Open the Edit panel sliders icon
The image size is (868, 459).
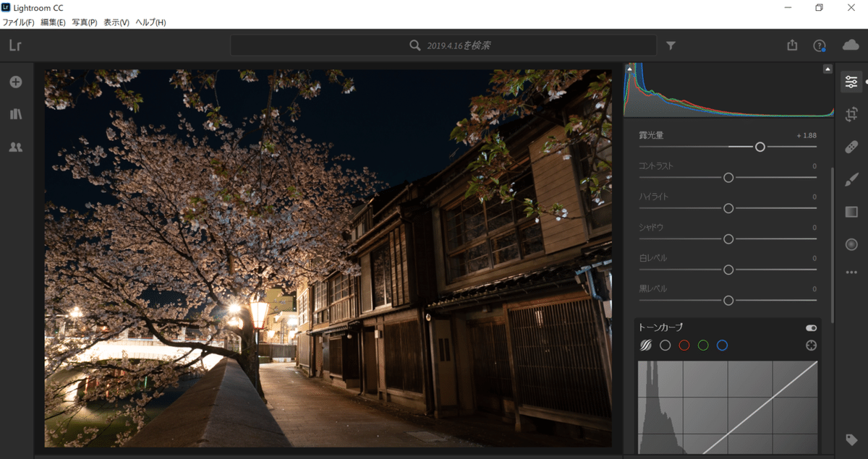pos(851,82)
